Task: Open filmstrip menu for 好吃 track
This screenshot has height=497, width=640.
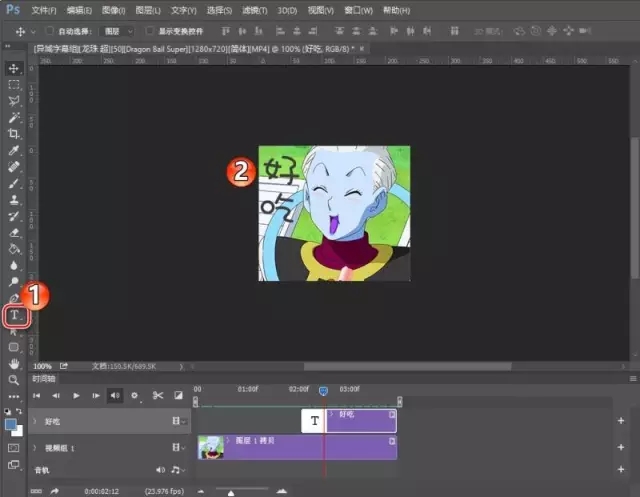Action: point(179,421)
